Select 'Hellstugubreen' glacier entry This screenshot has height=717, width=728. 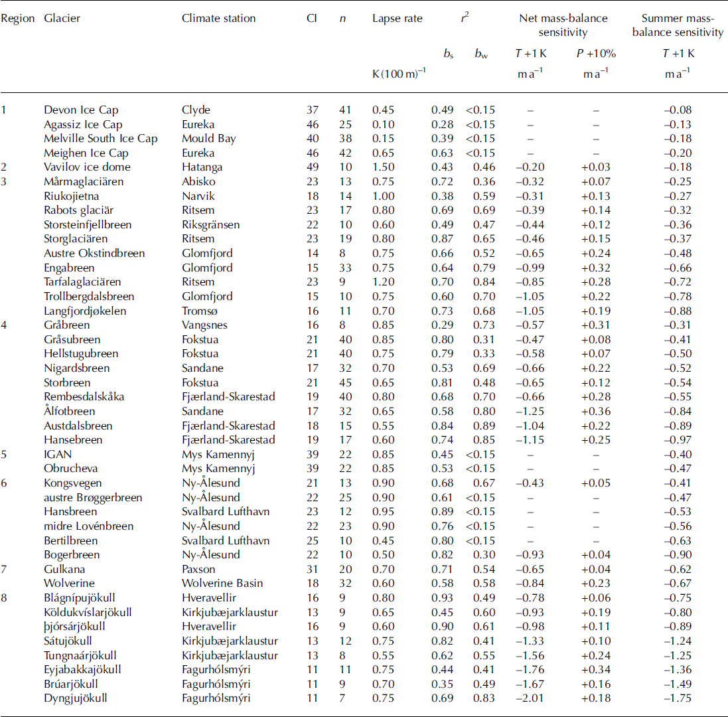(x=81, y=354)
